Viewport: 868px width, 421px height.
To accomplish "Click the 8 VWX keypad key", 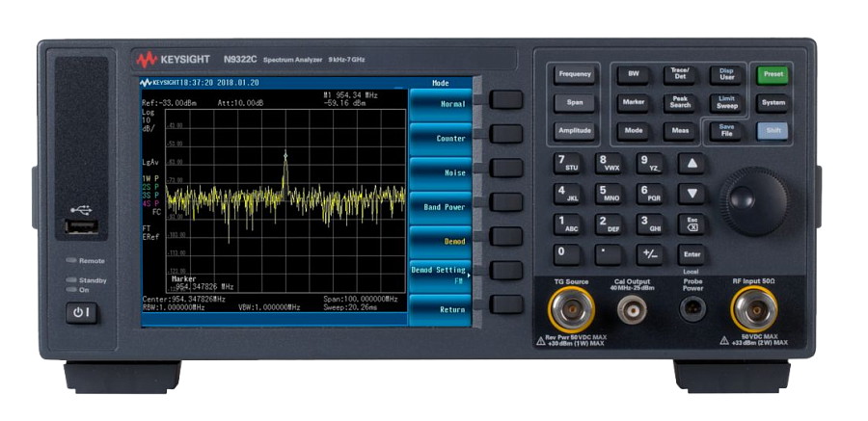I will point(608,163).
